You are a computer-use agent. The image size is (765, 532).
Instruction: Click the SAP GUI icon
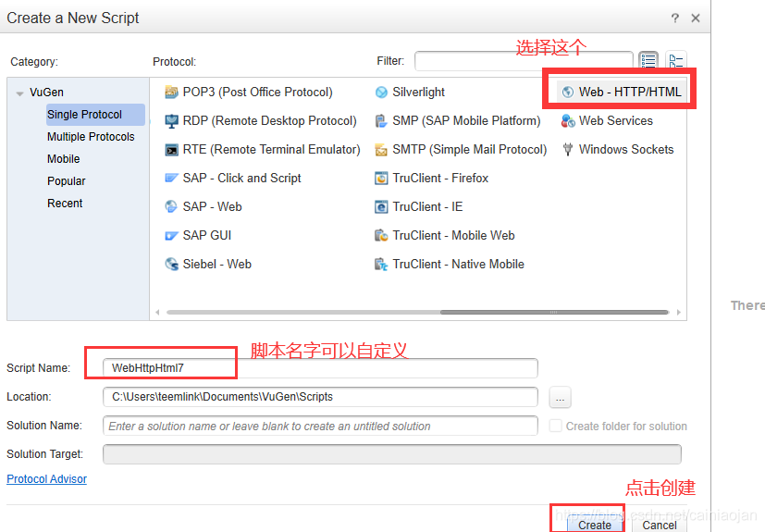point(171,236)
